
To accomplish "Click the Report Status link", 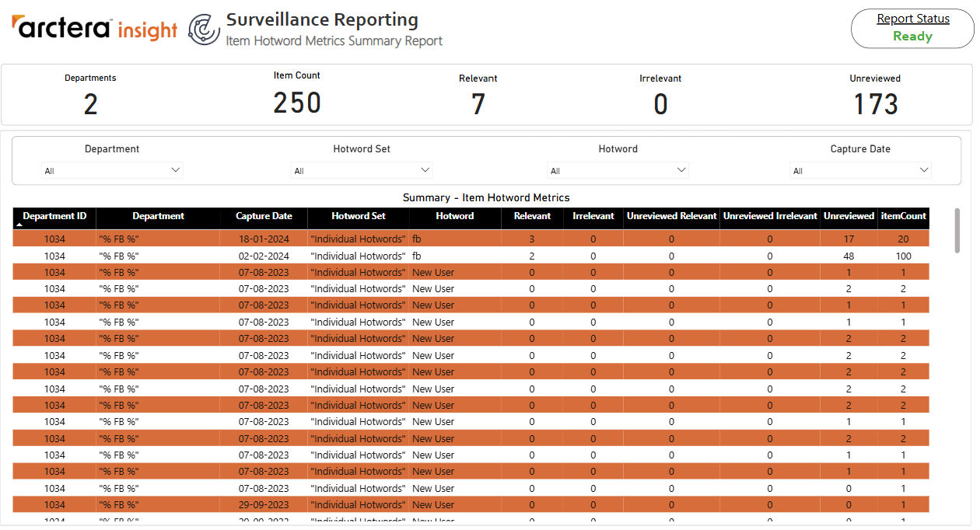I will pyautogui.click(x=913, y=19).
